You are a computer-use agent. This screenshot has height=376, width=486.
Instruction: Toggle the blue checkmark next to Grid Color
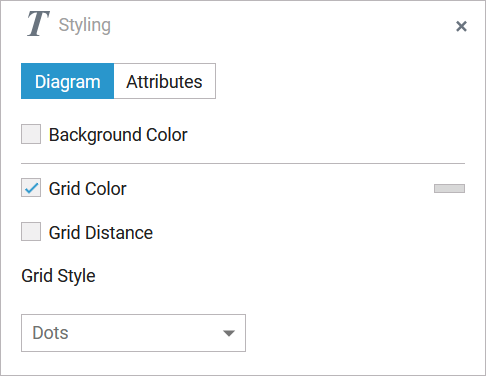(31, 188)
